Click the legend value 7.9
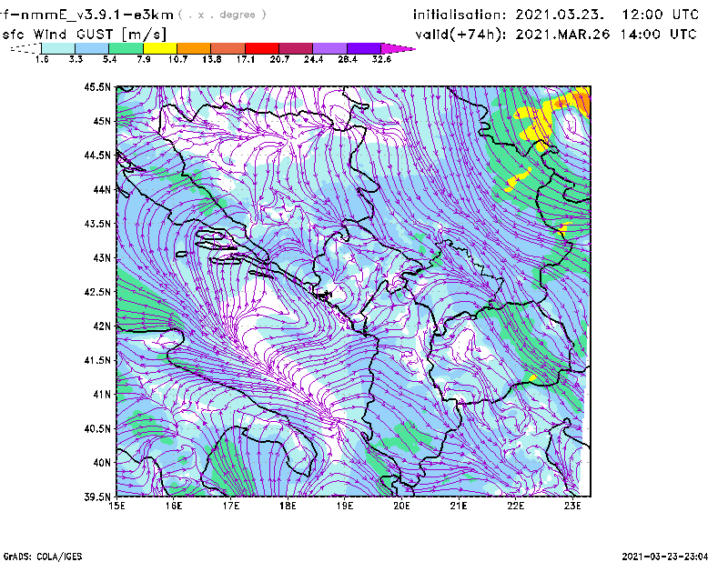The image size is (728, 562). click(144, 59)
